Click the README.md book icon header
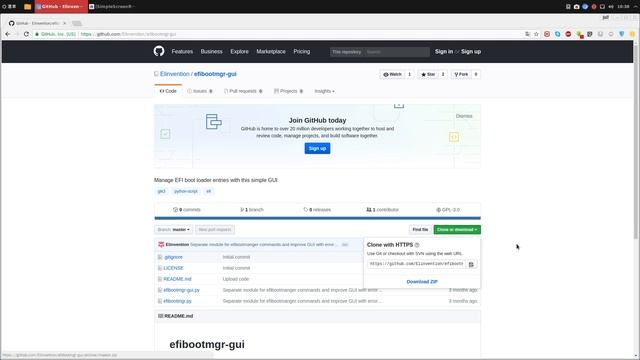640x360 pixels. 160,316
